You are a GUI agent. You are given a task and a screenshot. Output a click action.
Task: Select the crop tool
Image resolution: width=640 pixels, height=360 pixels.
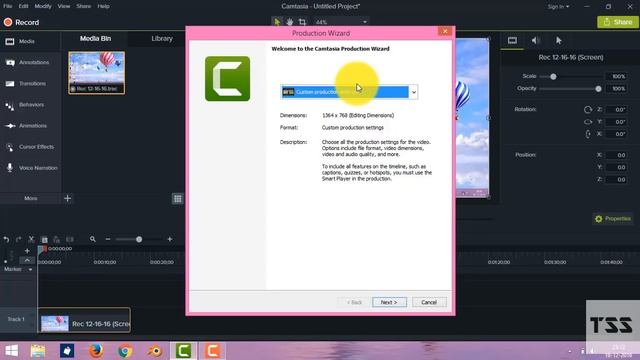click(302, 22)
